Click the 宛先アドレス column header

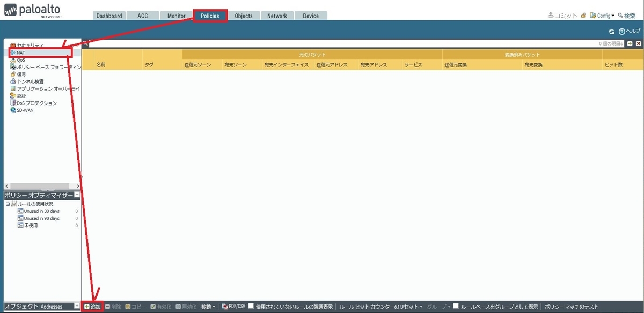380,64
